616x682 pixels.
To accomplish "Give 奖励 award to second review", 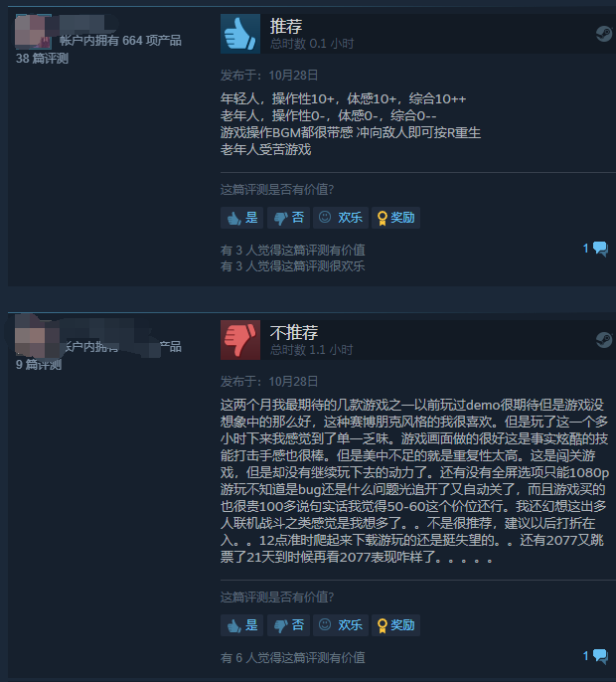I will tap(395, 625).
